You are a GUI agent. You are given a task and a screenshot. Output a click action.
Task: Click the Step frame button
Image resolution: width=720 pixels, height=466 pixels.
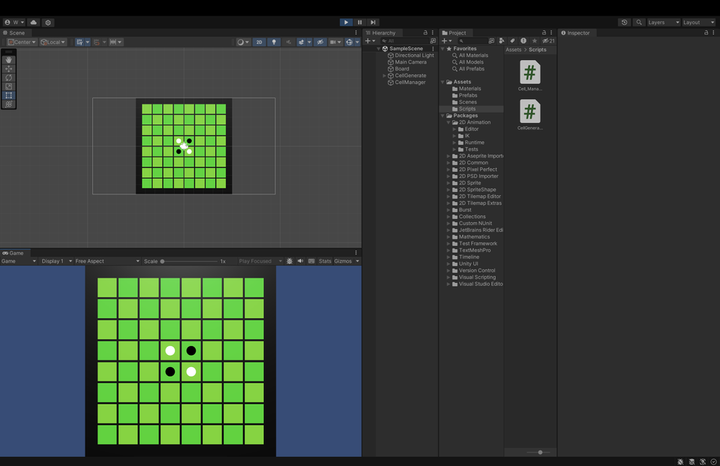tap(373, 21)
